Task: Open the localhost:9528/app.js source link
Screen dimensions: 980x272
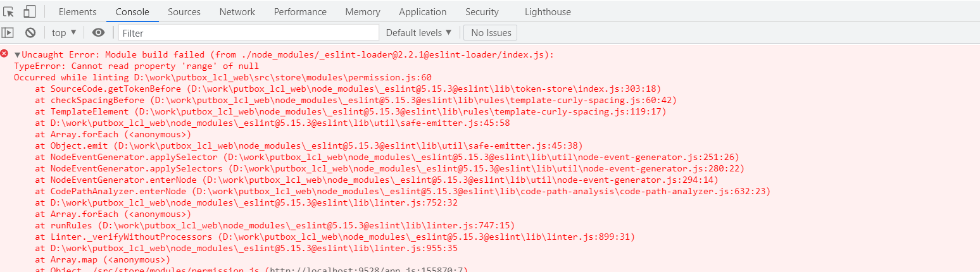Action: pos(368,269)
